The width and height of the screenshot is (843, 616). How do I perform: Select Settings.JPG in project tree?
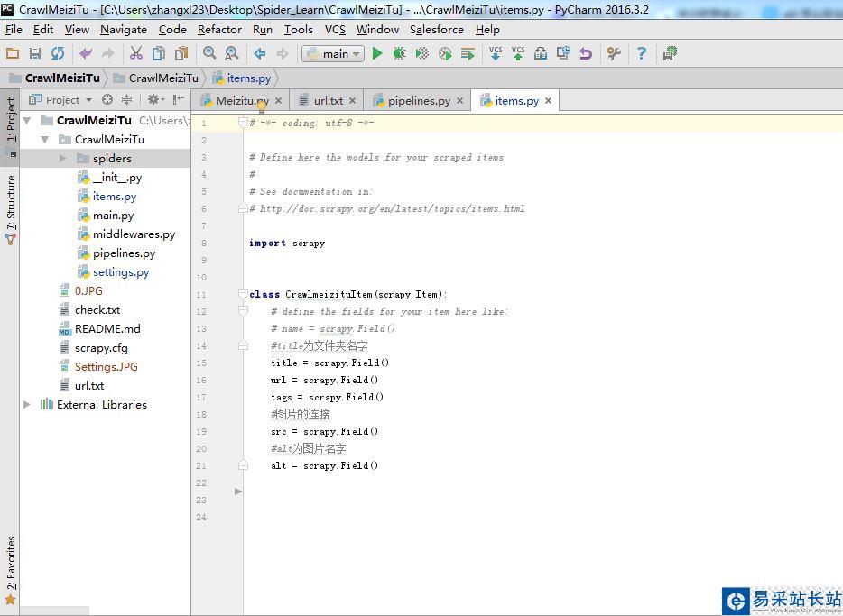click(x=106, y=367)
